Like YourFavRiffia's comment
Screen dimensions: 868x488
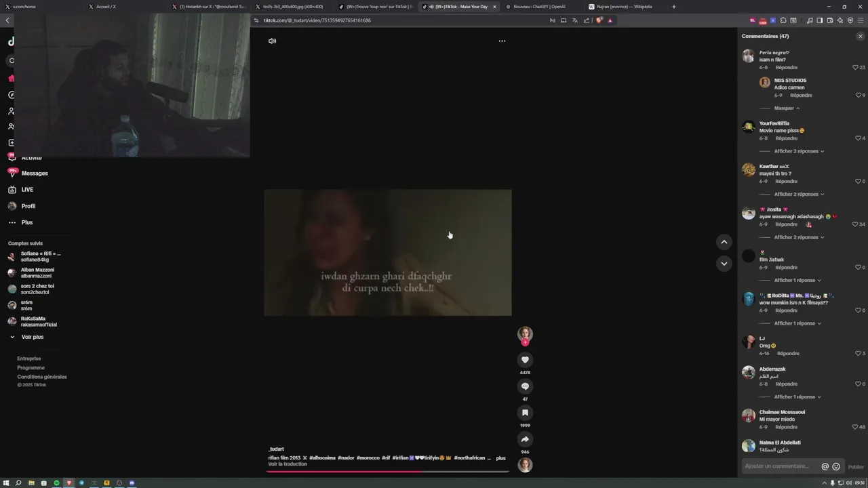point(858,138)
